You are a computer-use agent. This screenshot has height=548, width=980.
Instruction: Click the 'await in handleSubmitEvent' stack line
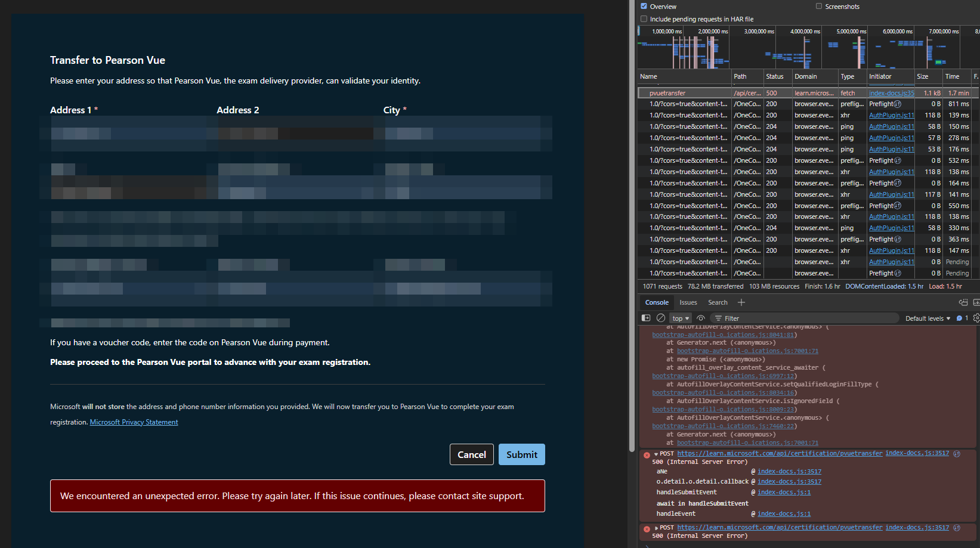[x=703, y=504]
